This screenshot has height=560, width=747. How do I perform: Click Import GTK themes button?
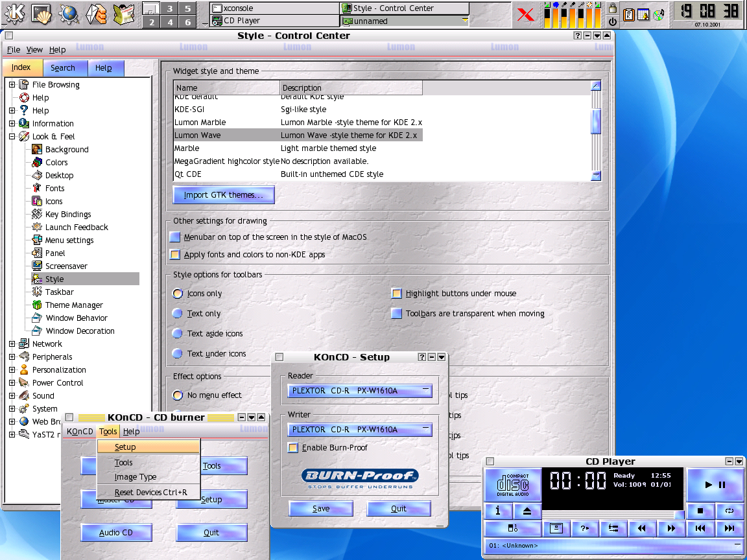click(x=224, y=195)
